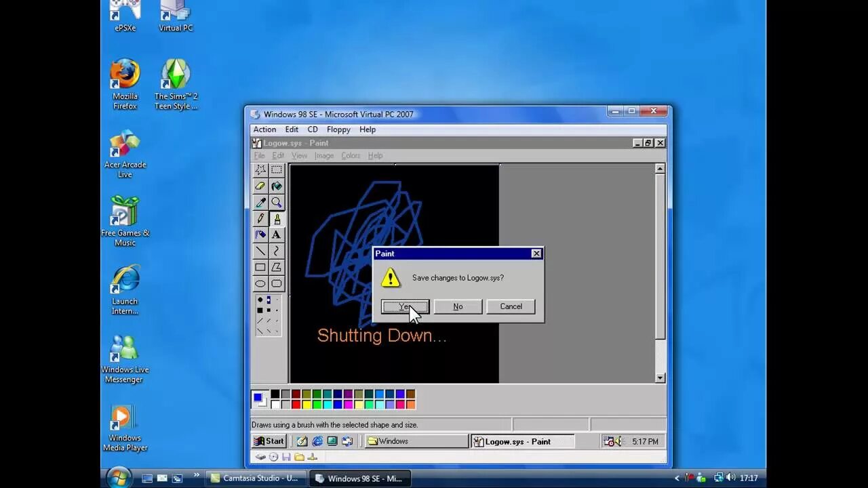Open the CD menu

click(313, 129)
